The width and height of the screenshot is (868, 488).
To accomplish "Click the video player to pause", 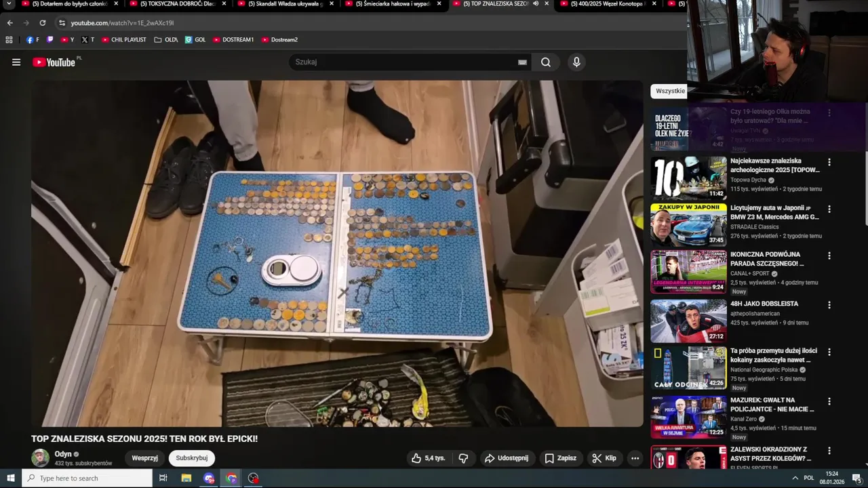I will [x=337, y=253].
